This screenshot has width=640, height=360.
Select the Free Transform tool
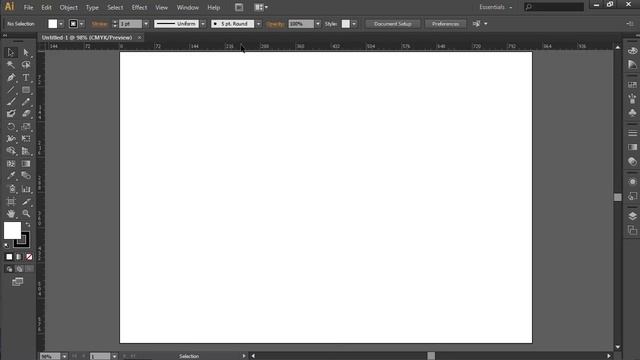pyautogui.click(x=26, y=139)
